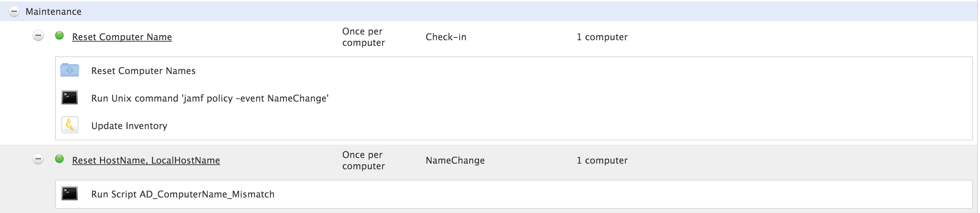Click the Reset Computer Names folder icon

pyautogui.click(x=70, y=70)
